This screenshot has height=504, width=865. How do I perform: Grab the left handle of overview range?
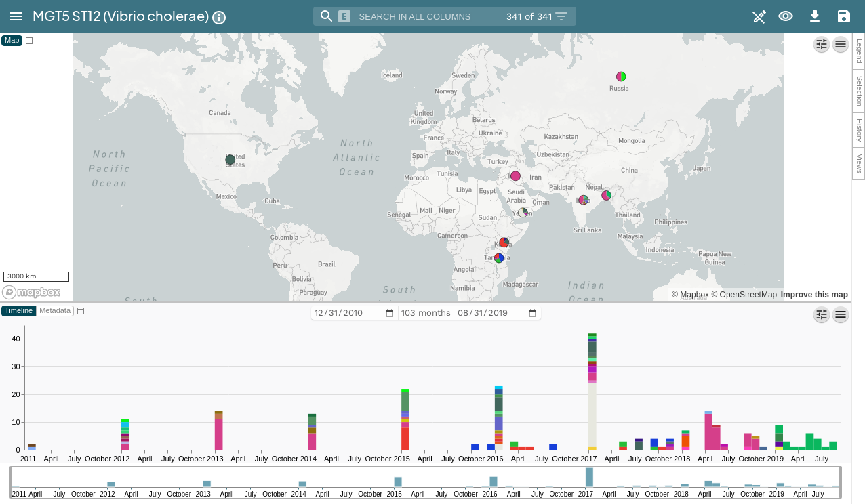pos(12,482)
